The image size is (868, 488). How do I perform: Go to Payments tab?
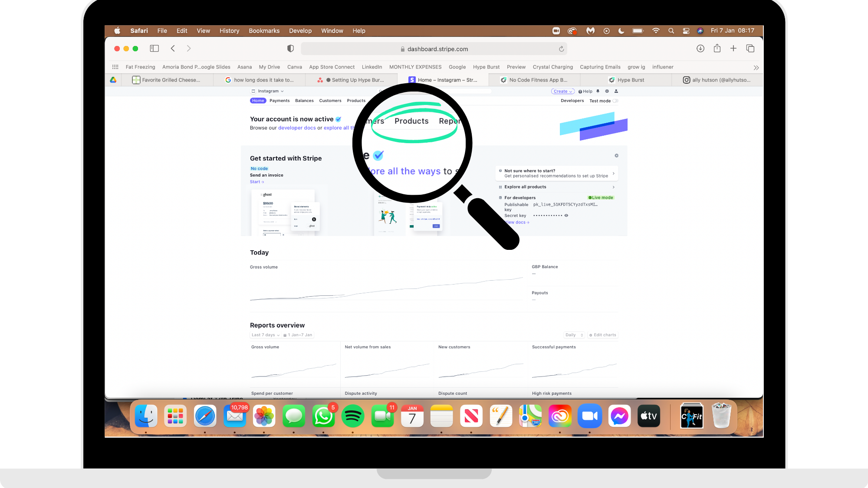[x=279, y=101]
